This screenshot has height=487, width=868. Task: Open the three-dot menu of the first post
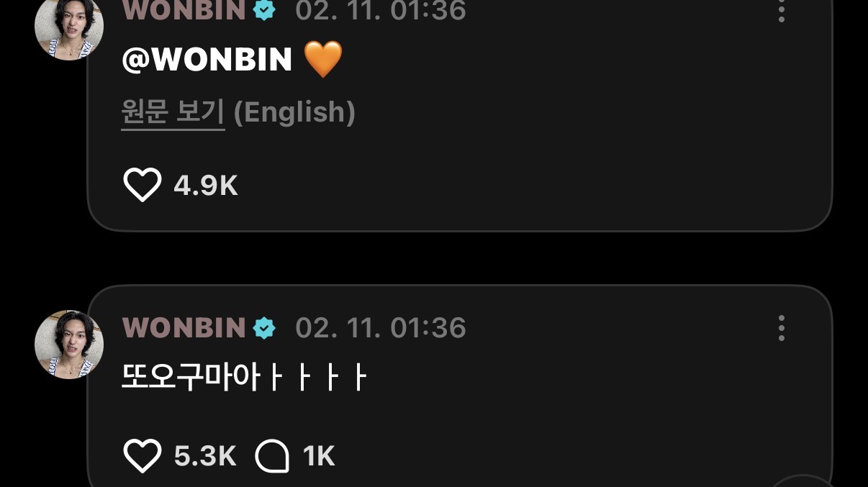point(782,10)
